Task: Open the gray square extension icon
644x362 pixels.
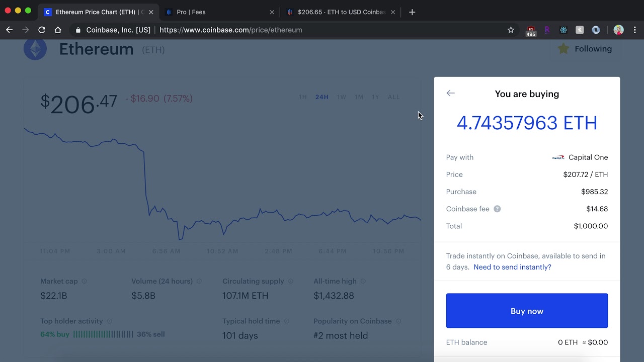Action: (580, 30)
